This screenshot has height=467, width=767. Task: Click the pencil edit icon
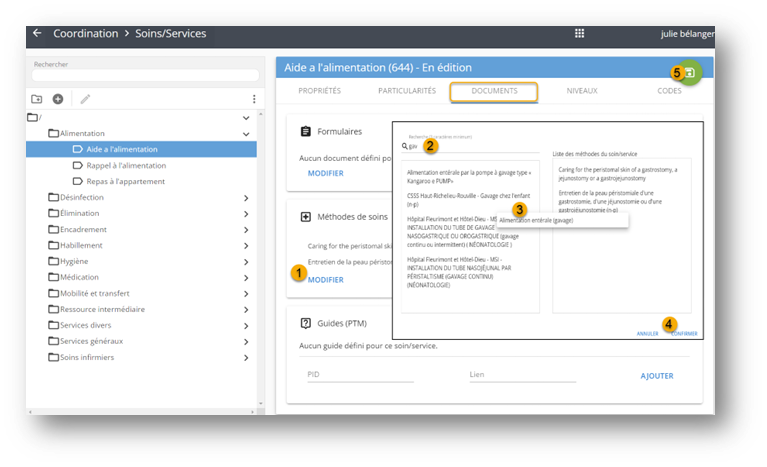tap(85, 99)
